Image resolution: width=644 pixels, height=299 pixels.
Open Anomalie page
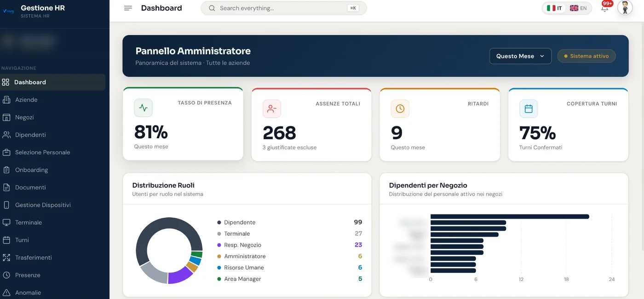click(53, 293)
